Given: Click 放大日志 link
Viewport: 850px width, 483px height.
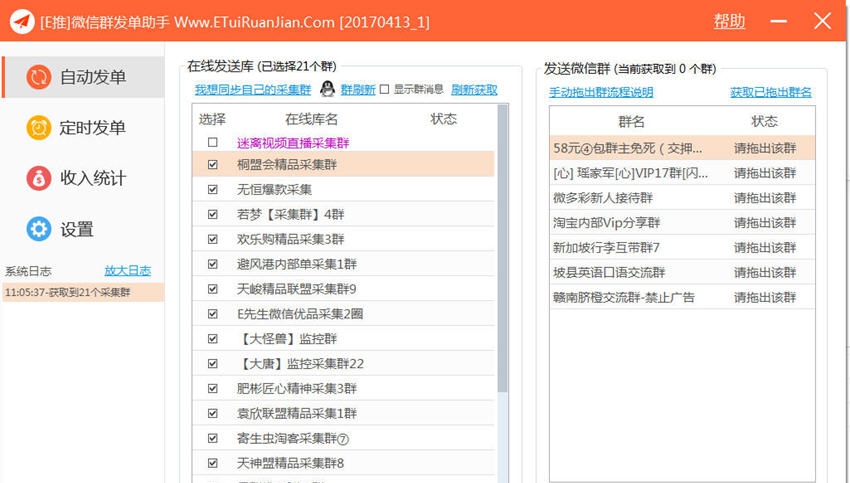Looking at the screenshot, I should [127, 271].
